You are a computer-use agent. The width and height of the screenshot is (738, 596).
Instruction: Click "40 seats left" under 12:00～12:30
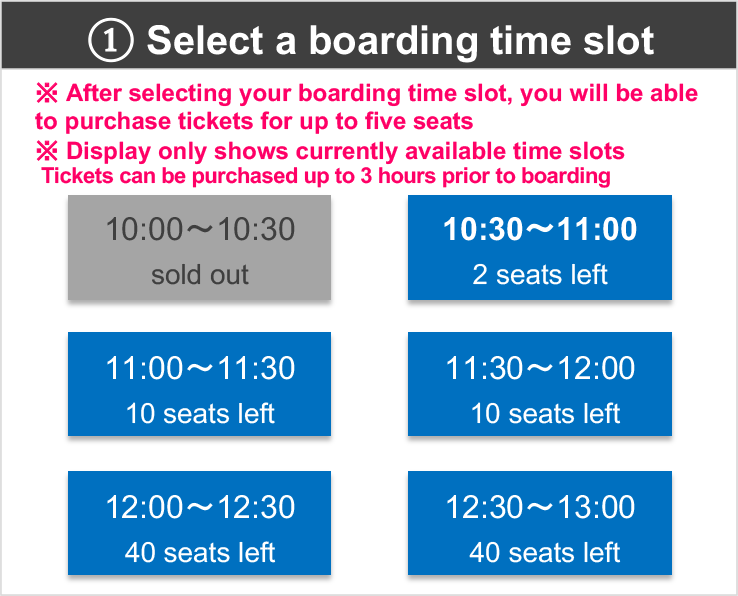[x=200, y=552]
